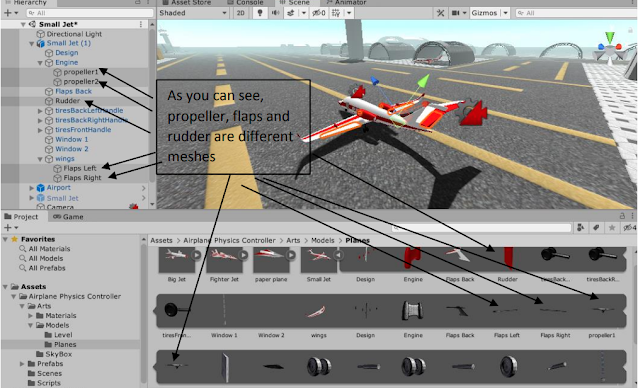The image size is (638, 388).
Task: Switch to the Scene tab
Action: coord(294,2)
